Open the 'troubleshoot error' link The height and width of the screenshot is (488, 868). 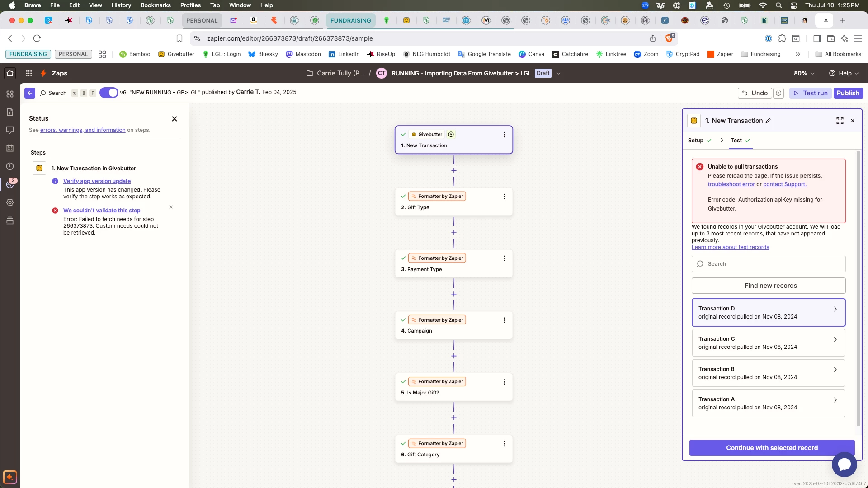pyautogui.click(x=731, y=184)
